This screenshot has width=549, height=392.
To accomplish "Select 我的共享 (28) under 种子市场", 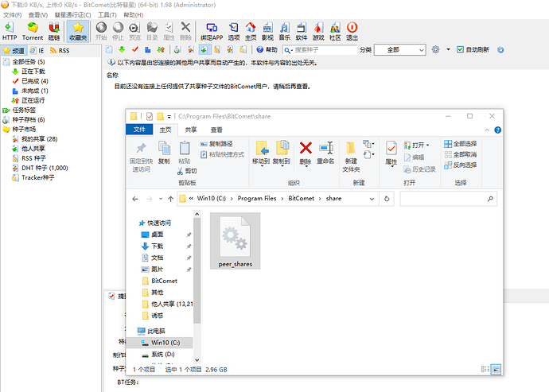I will click(x=39, y=139).
